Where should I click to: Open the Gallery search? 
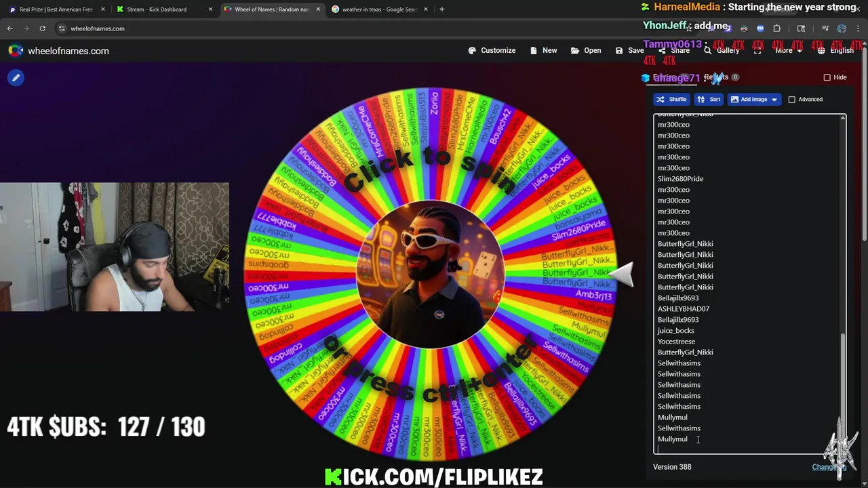(722, 50)
